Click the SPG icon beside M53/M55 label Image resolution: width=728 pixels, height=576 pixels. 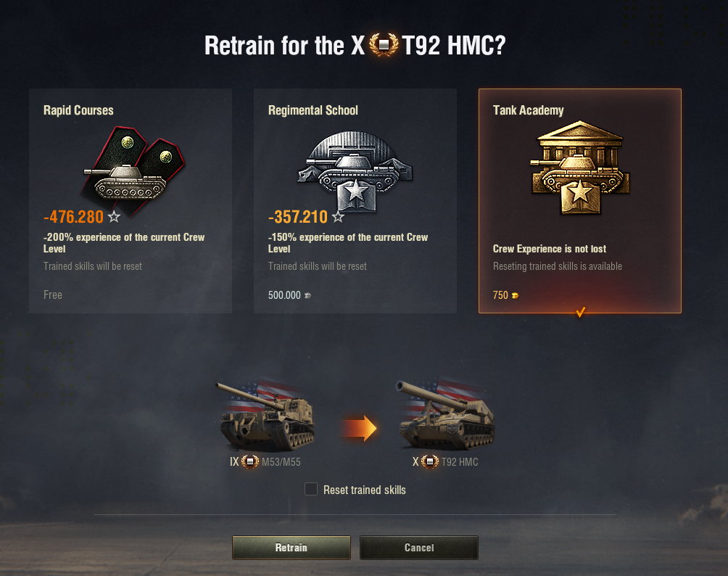tap(250, 461)
